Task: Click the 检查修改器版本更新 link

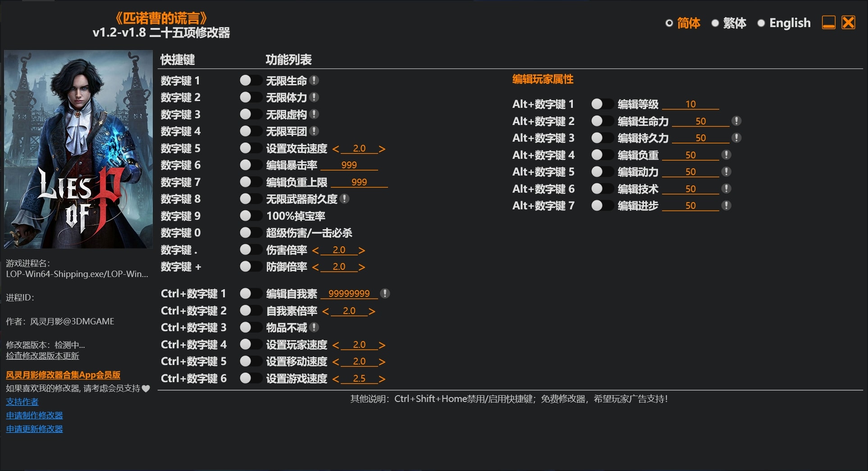Action: point(42,356)
